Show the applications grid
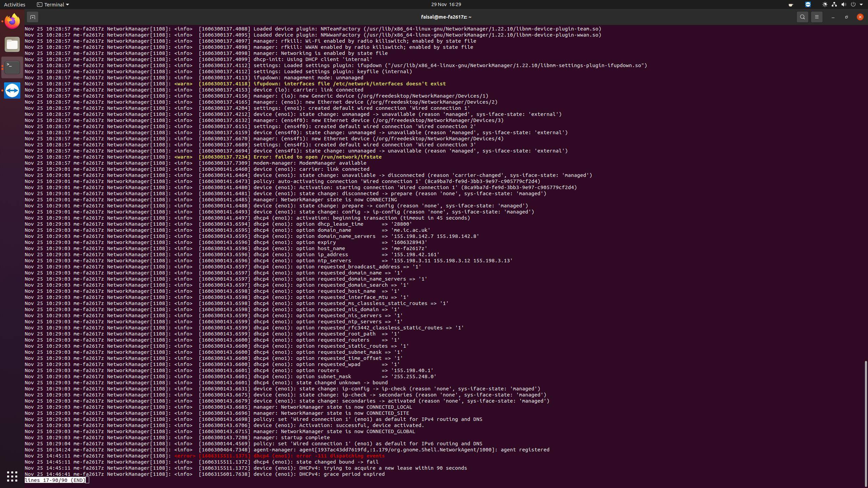Viewport: 868px width, 488px height. 12,476
